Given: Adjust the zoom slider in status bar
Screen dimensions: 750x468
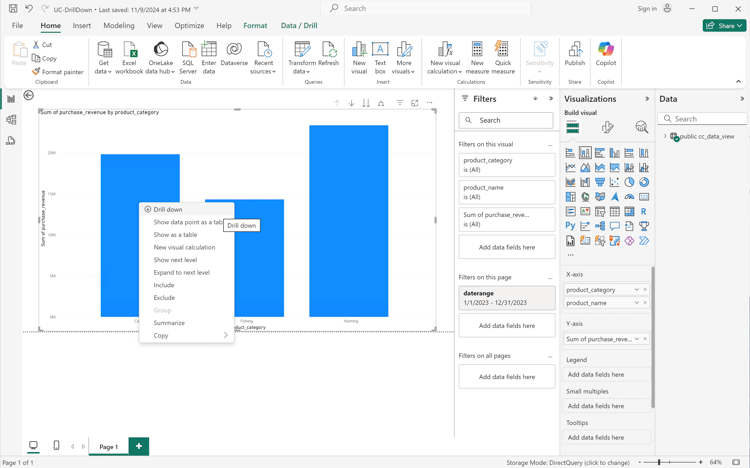Looking at the screenshot, I should tap(659, 462).
